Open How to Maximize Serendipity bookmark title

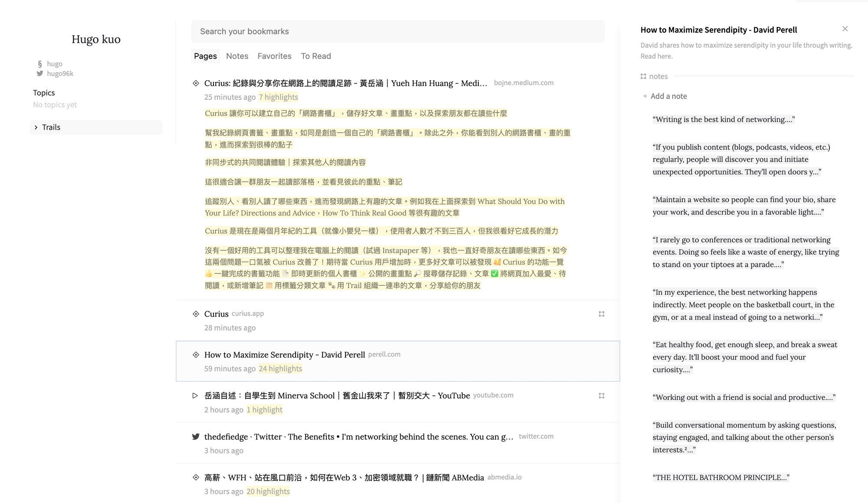pyautogui.click(x=285, y=355)
